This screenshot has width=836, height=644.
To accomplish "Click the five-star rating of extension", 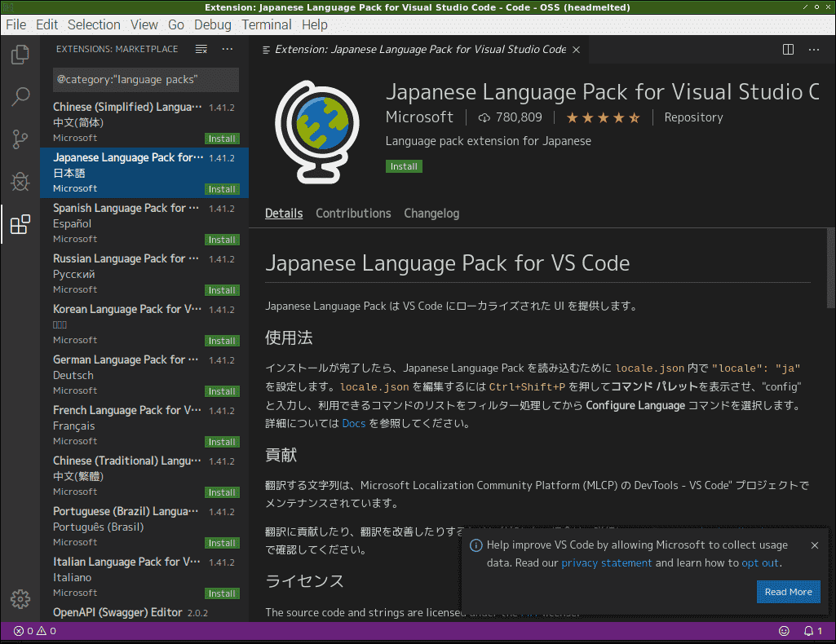I will coord(603,117).
